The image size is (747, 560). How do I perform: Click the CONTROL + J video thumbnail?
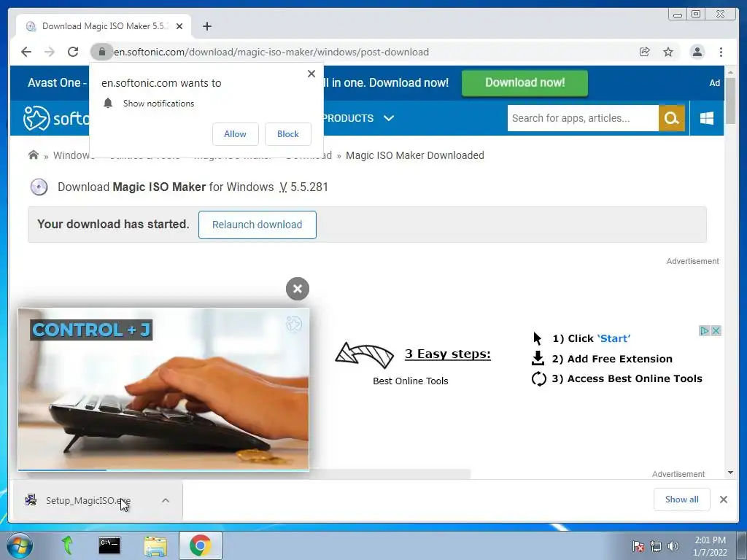163,389
